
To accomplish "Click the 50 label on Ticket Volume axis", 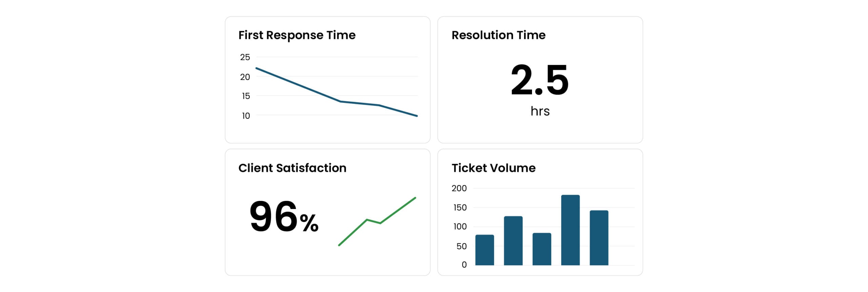I will tap(461, 246).
